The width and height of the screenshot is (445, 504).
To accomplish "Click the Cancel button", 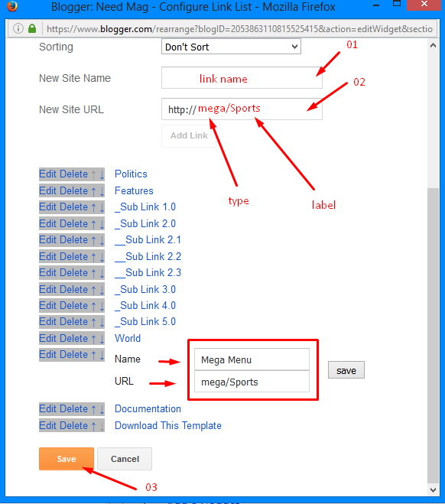I will point(125,459).
